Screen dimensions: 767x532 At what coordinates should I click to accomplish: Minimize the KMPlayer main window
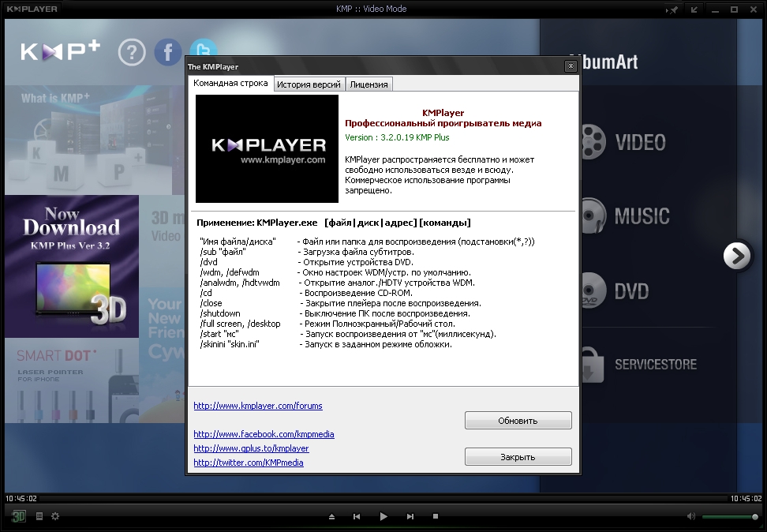[x=715, y=9]
